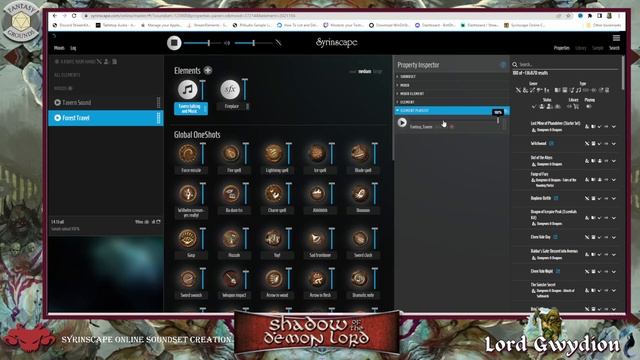
Task: Play the Forest Travel mood
Action: tap(58, 118)
